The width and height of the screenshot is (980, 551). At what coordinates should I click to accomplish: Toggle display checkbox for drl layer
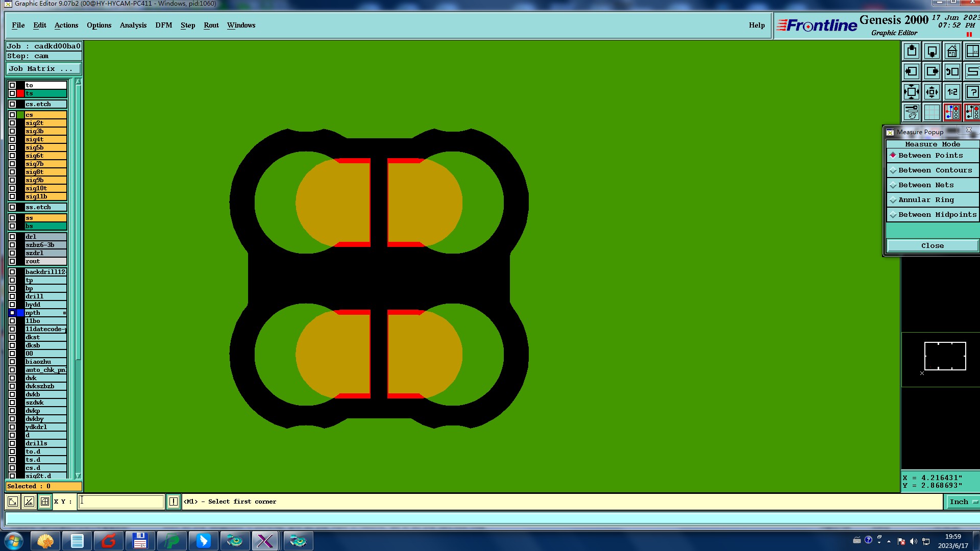[12, 237]
